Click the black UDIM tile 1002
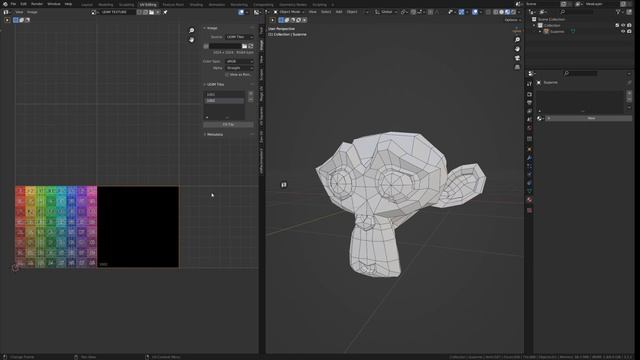The height and width of the screenshot is (360, 640). [x=138, y=227]
